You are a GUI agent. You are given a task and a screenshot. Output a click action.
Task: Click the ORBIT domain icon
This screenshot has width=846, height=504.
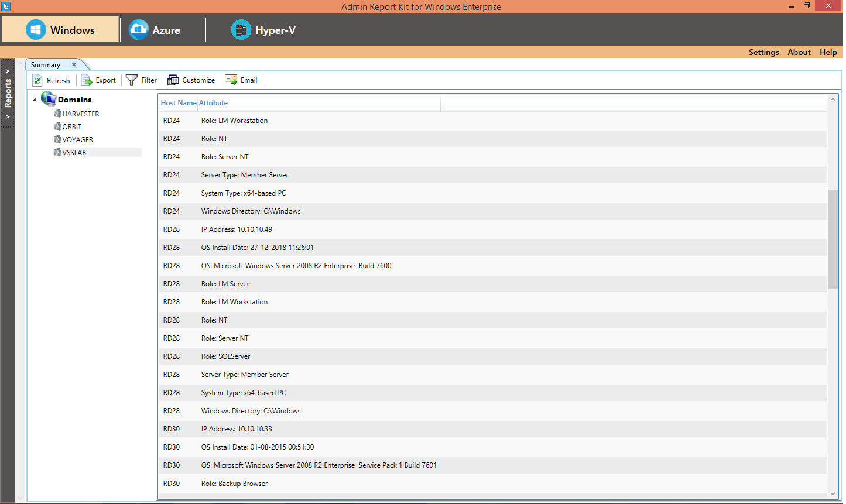point(57,126)
